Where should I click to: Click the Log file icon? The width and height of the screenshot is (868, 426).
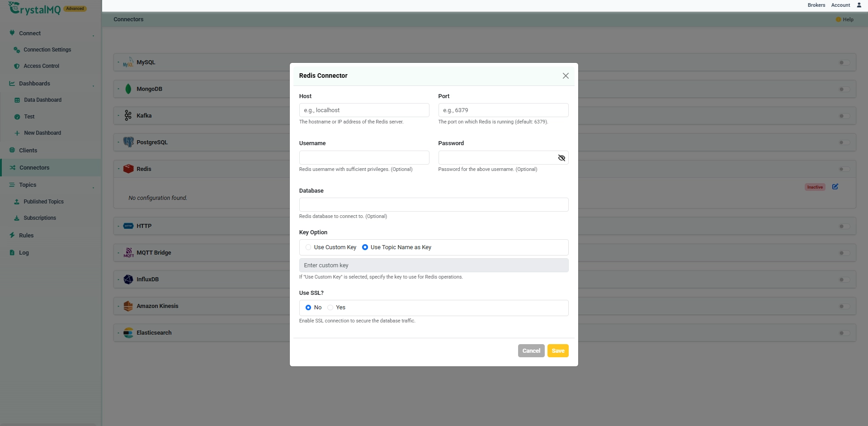tap(12, 253)
